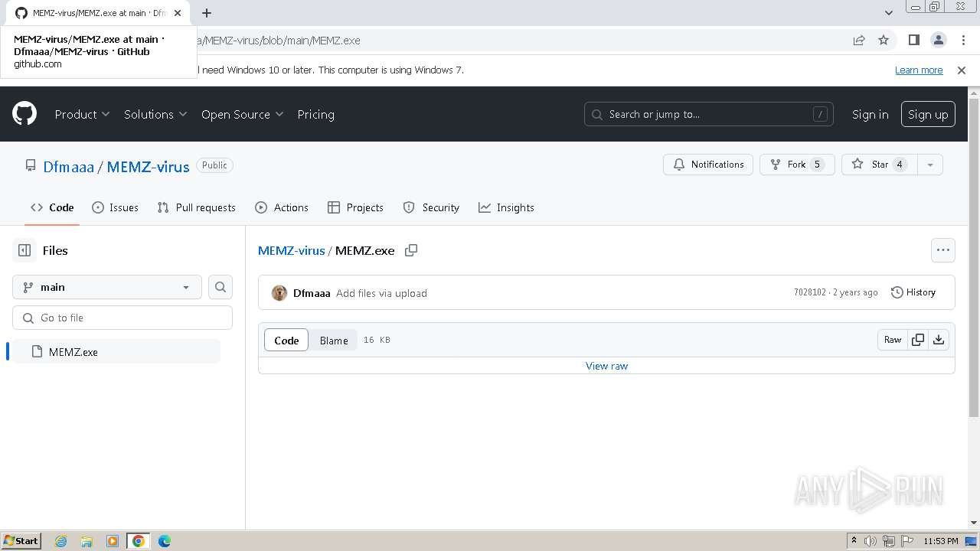
Task: Launch Microsoft Edge from taskbar
Action: pyautogui.click(x=165, y=541)
